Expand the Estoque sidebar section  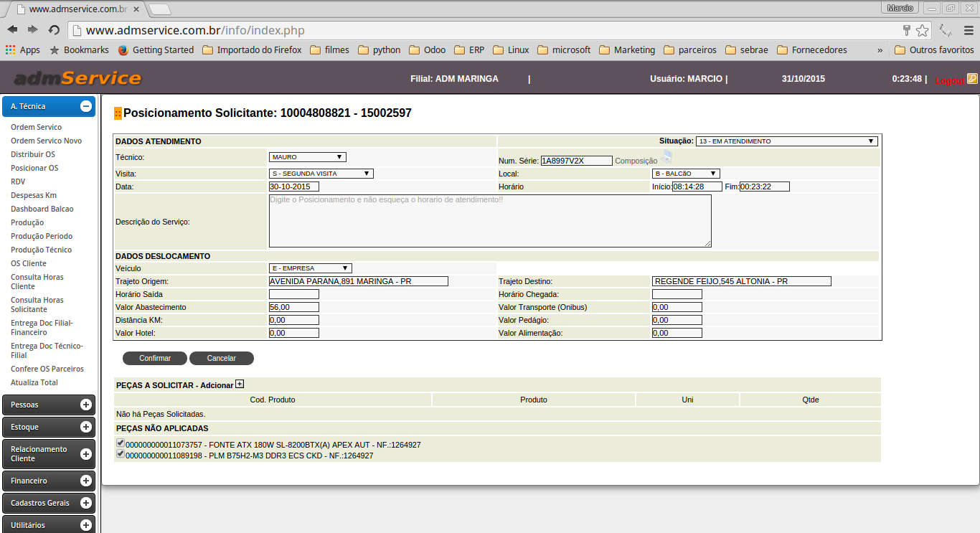(85, 427)
